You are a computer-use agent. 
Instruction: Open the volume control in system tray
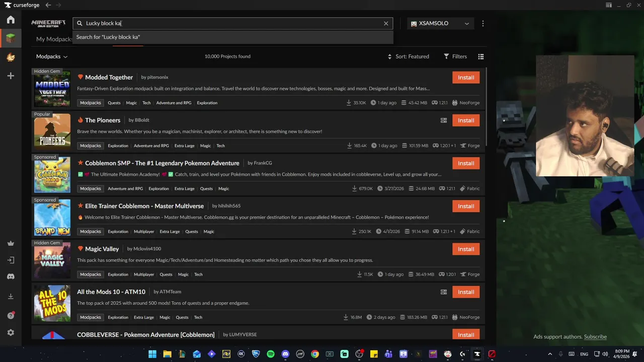pyautogui.click(x=605, y=354)
